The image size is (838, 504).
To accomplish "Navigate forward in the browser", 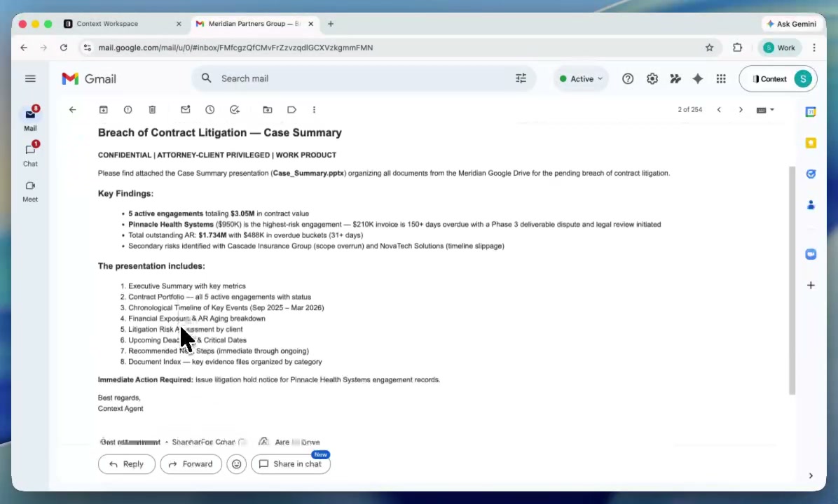I will click(x=44, y=48).
